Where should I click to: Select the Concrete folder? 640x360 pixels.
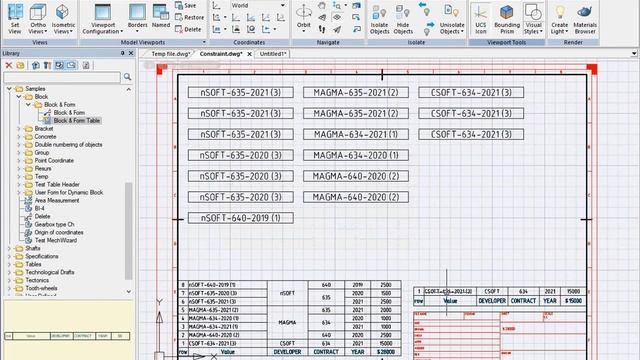[x=45, y=137]
